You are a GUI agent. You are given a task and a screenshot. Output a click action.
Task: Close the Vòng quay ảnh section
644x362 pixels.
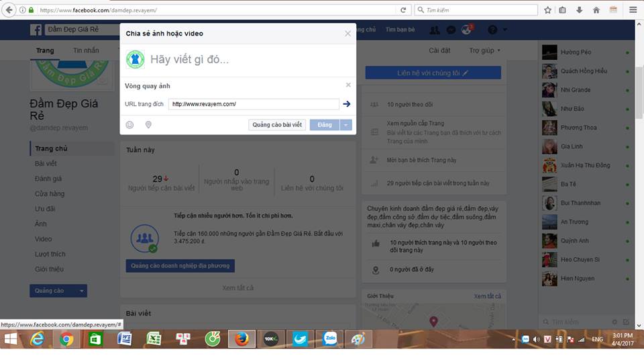(x=348, y=85)
